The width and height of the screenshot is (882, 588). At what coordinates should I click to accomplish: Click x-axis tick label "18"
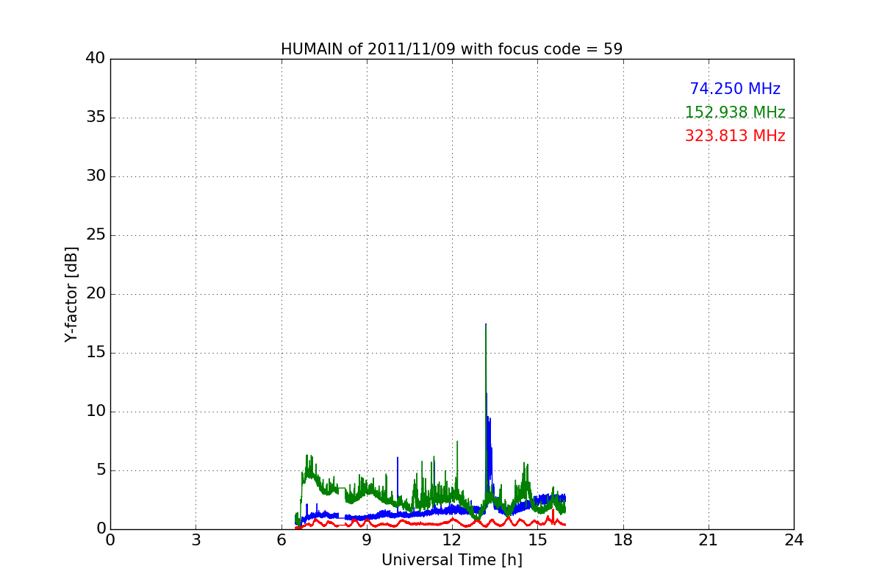(x=623, y=540)
